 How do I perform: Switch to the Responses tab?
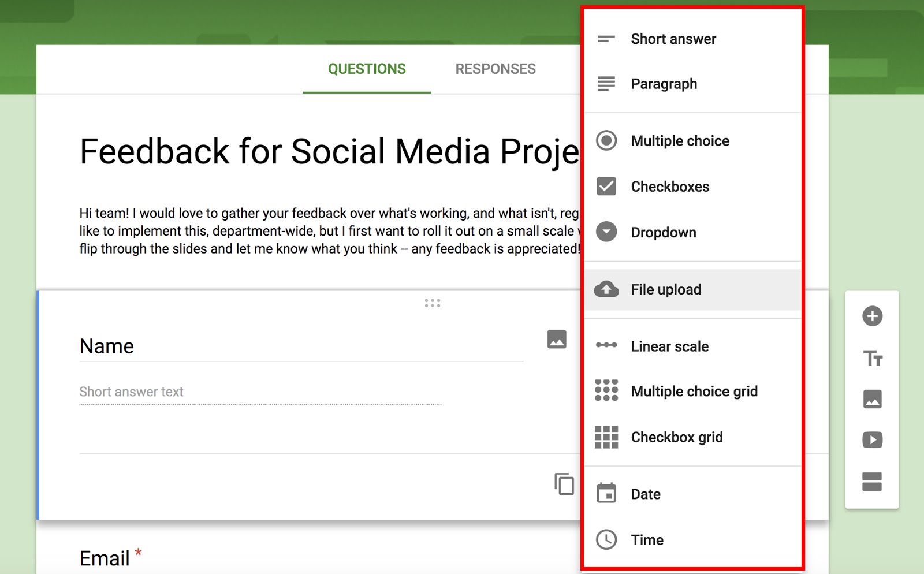pos(495,69)
